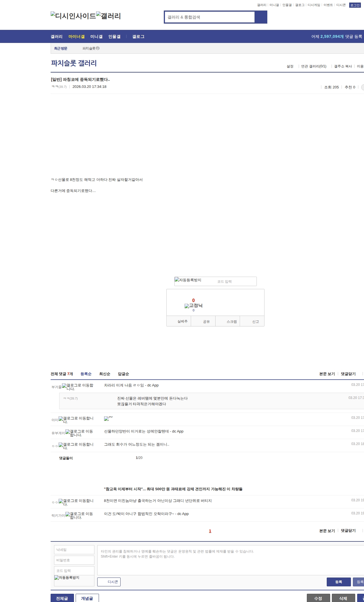The height and width of the screenshot is (602, 364).
Task: Switch to the 개념글 tab
Action: [x=87, y=598]
